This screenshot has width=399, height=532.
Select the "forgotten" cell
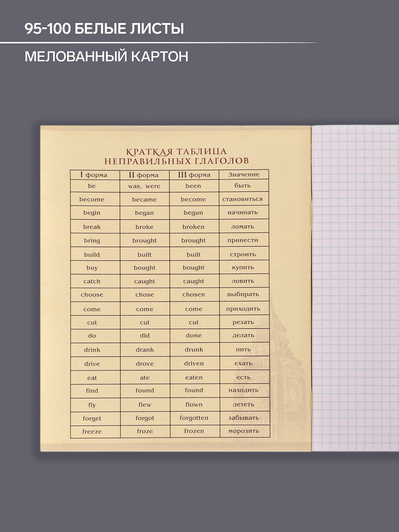(x=194, y=418)
